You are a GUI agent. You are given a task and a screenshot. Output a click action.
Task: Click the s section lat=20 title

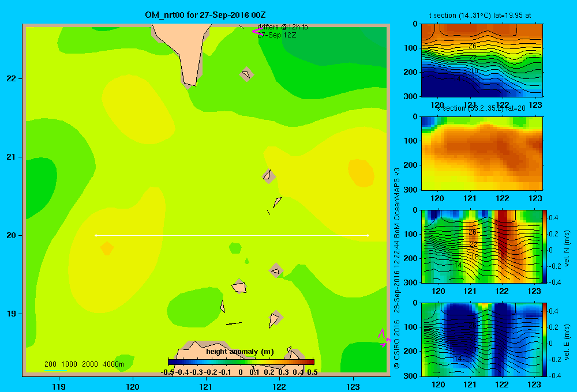[x=481, y=108]
